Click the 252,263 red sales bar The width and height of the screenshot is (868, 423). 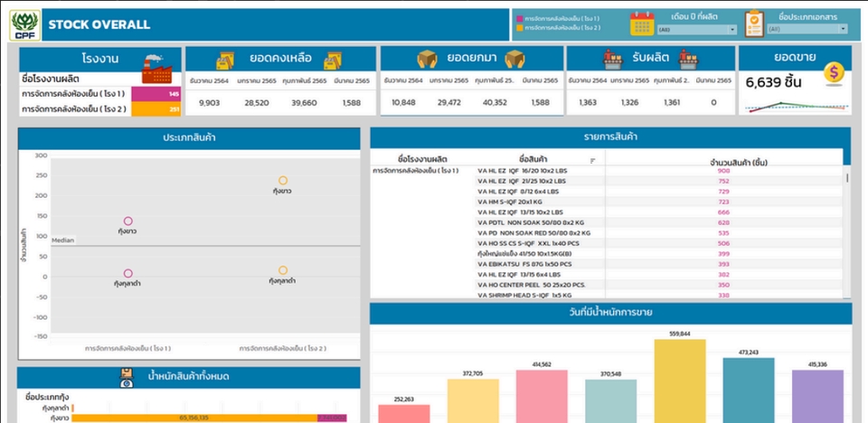[404, 414]
